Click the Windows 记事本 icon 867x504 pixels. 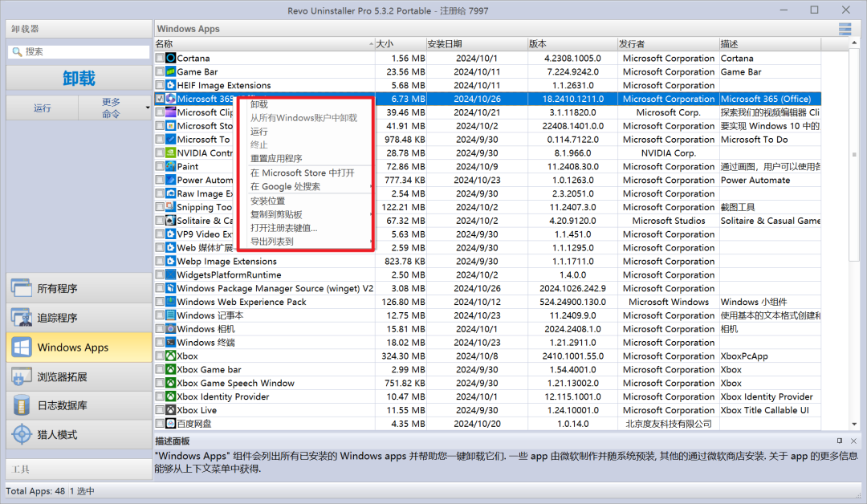171,315
